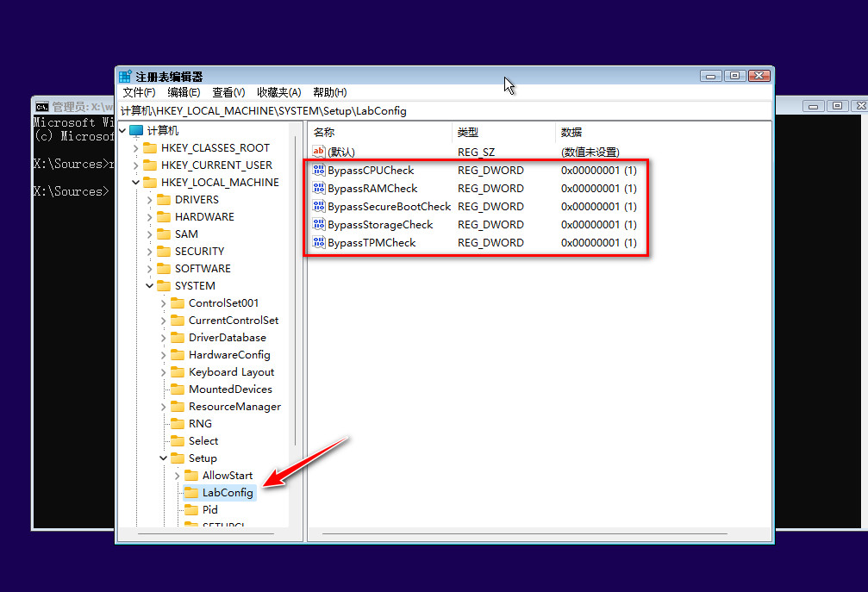868x592 pixels.
Task: Open the 文件(F) menu
Action: pos(139,92)
